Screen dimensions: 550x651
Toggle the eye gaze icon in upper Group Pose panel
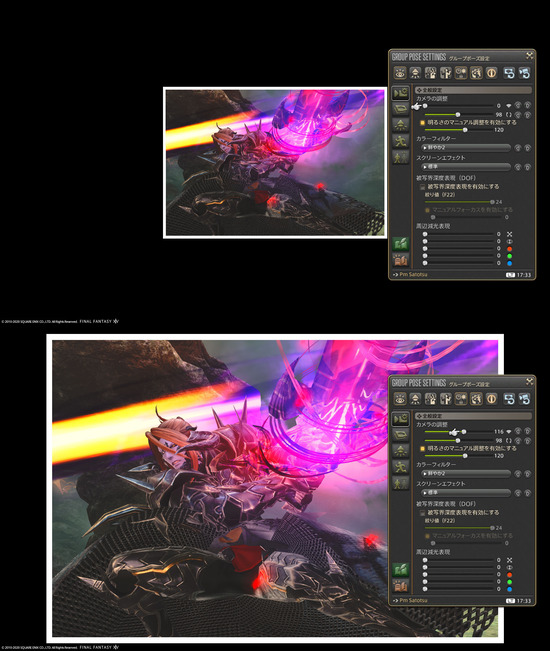click(400, 73)
